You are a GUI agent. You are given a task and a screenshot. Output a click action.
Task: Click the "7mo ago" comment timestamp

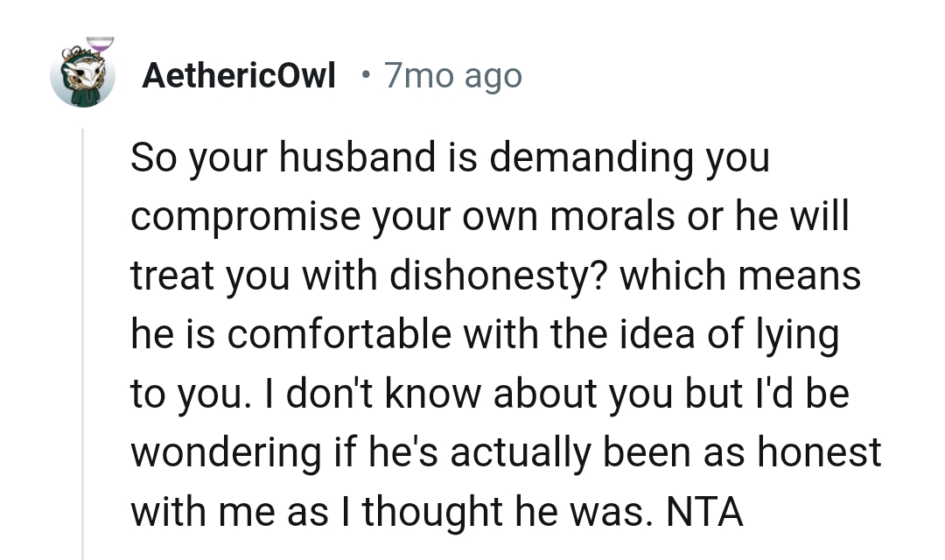pyautogui.click(x=452, y=77)
